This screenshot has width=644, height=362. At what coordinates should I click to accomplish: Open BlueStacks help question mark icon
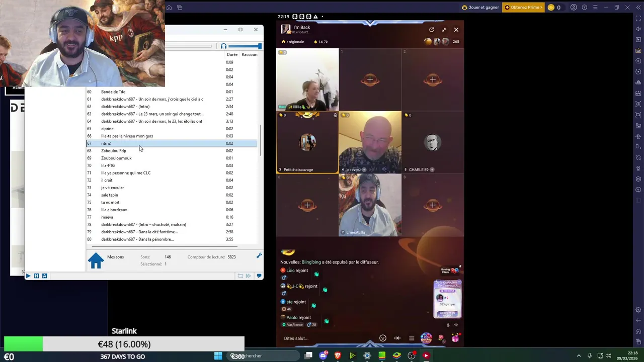point(584,8)
